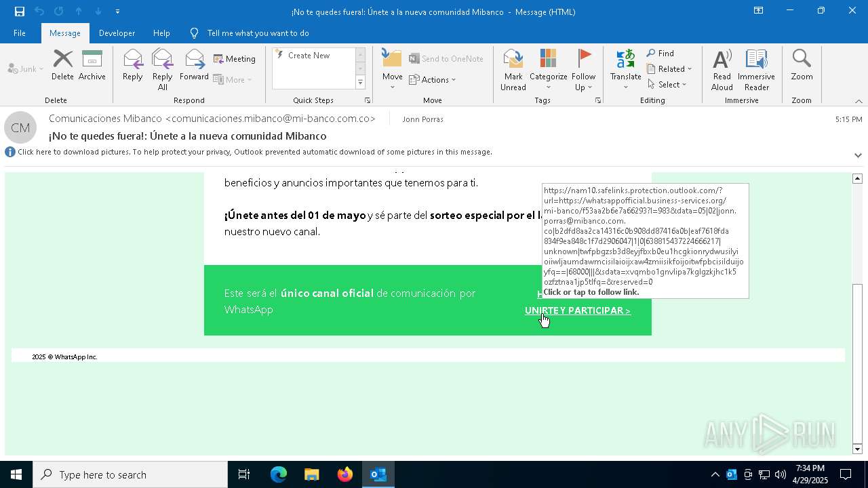
Task: Expand the More respond options dropdown
Action: [x=233, y=79]
